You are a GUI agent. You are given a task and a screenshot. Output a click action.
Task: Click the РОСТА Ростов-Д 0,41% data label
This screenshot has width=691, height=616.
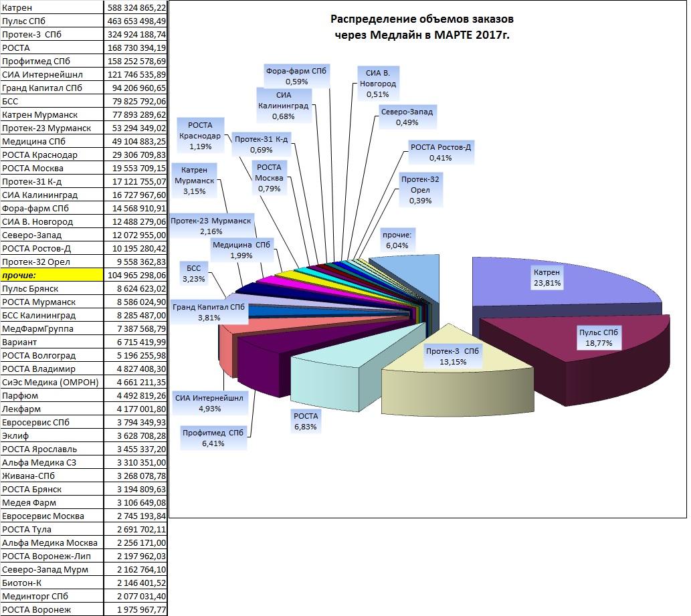pyautogui.click(x=441, y=152)
